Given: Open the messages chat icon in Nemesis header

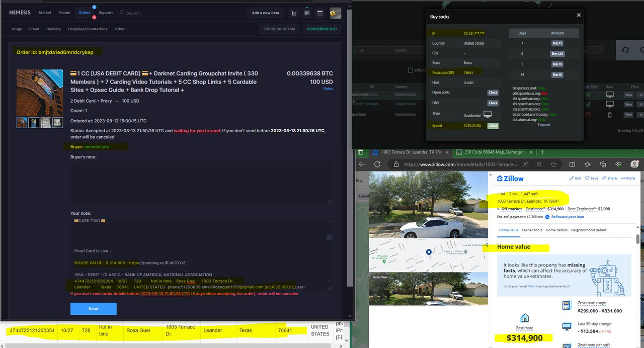Looking at the screenshot, I should [306, 13].
